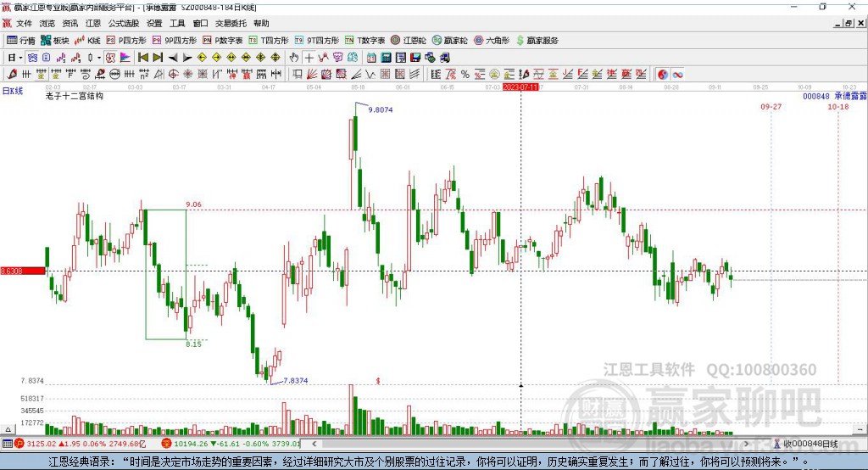
Task: Click the percent sign tool icon
Action: coord(465,75)
